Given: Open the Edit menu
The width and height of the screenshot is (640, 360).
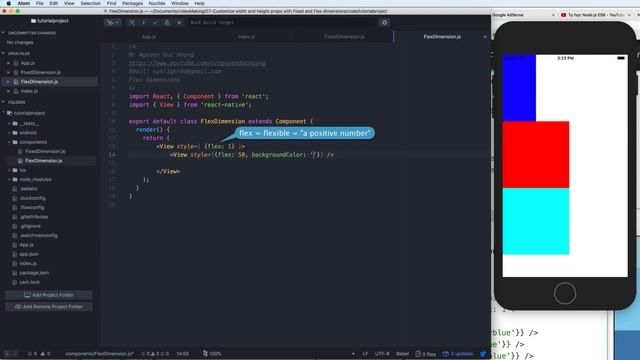Looking at the screenshot, I should 53,3.
